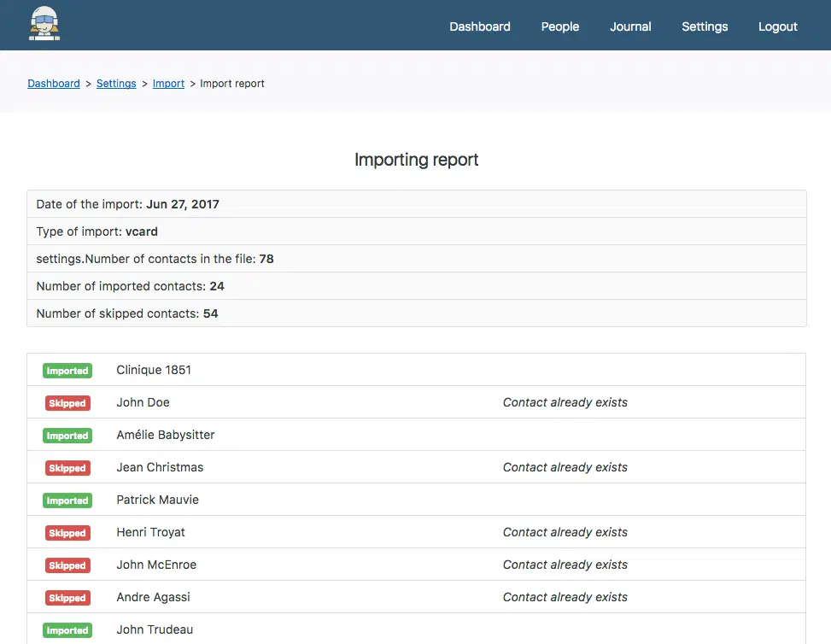
Task: Select the Patrick Mauvie contact name
Action: pyautogui.click(x=157, y=500)
